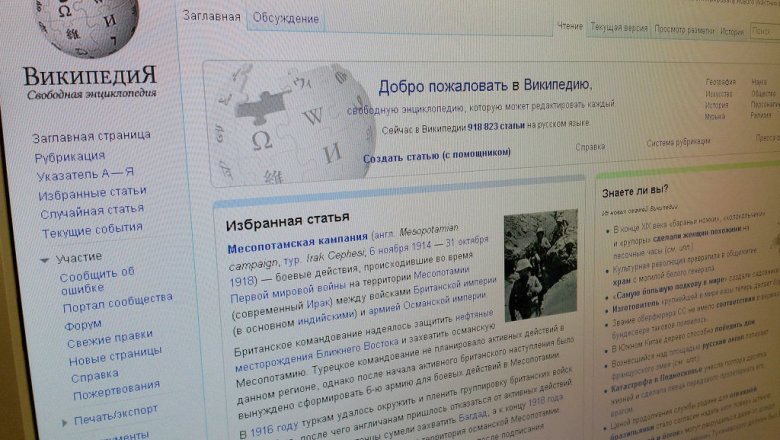780x440 pixels.
Task: Open the Искусство portal link
Action: pyautogui.click(x=719, y=93)
